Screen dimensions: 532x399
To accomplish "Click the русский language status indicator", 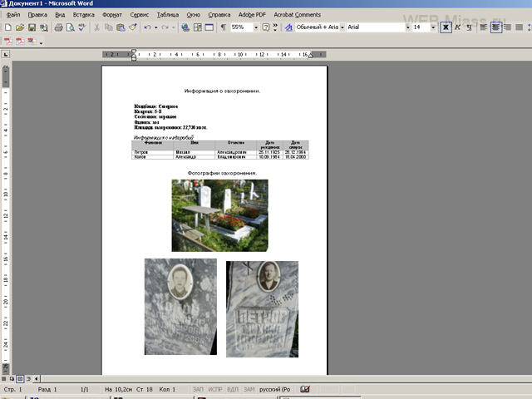I will click(x=274, y=389).
